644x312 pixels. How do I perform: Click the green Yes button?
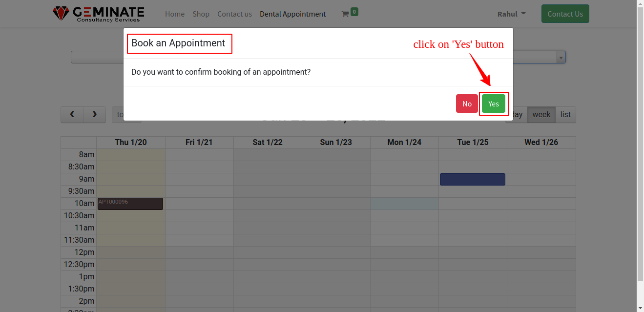493,104
